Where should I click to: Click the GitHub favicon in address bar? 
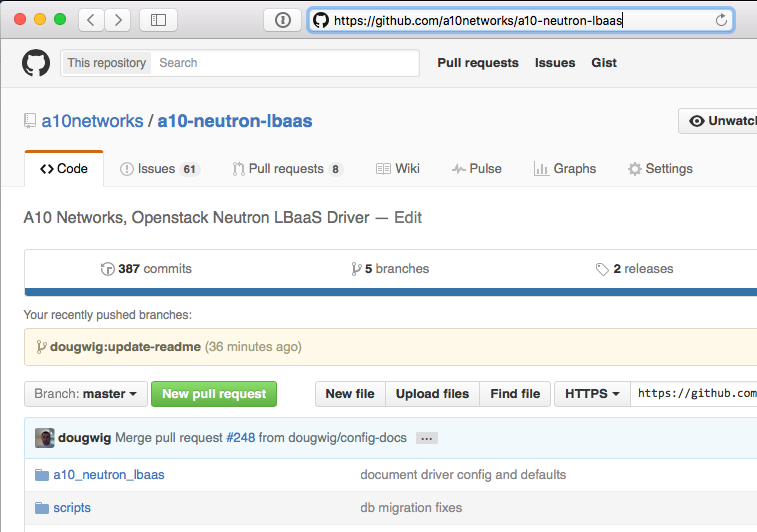[321, 20]
